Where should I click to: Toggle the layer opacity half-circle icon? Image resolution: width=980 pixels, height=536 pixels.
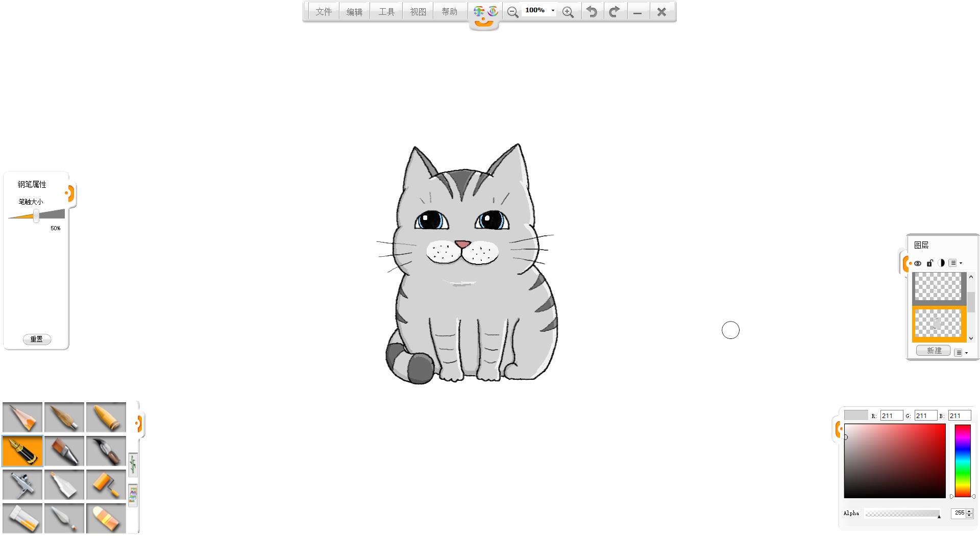point(941,263)
